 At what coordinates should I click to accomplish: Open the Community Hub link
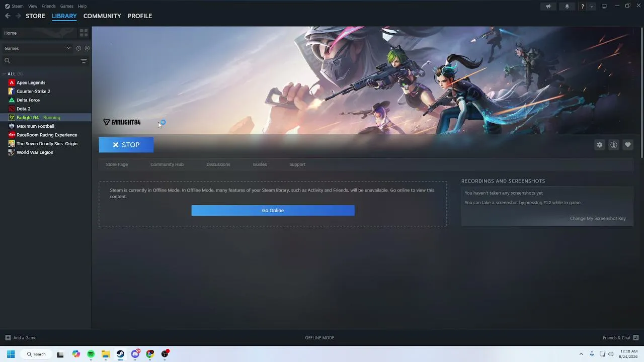click(x=167, y=164)
